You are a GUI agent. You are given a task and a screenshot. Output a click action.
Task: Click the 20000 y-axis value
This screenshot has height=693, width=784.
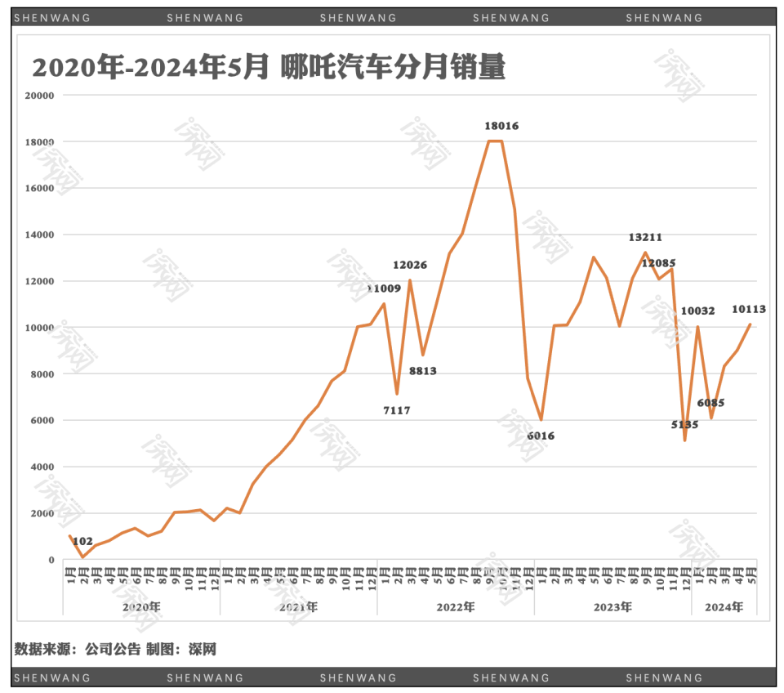pyautogui.click(x=40, y=95)
